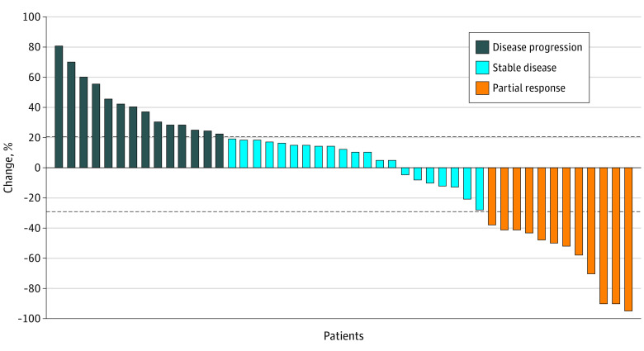This screenshot has width=644, height=351.
Task: Select the 'Stable disease' legend label
Action: tap(526, 67)
